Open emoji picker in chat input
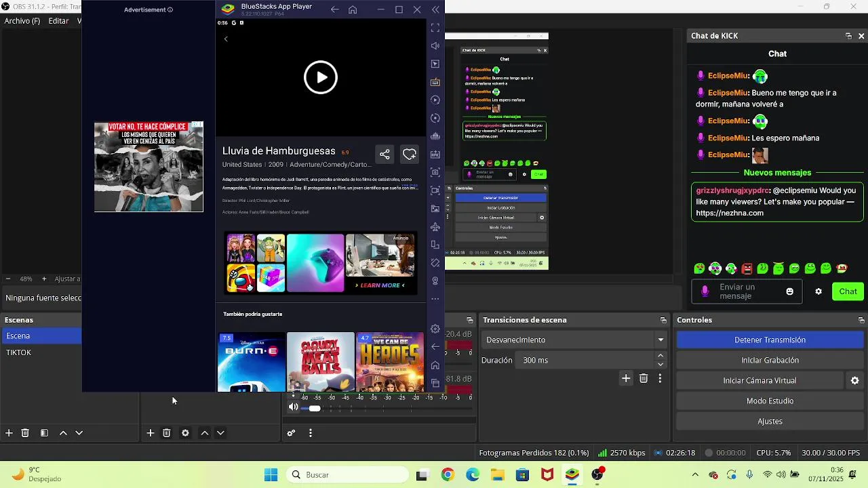This screenshot has height=488, width=868. [x=789, y=291]
